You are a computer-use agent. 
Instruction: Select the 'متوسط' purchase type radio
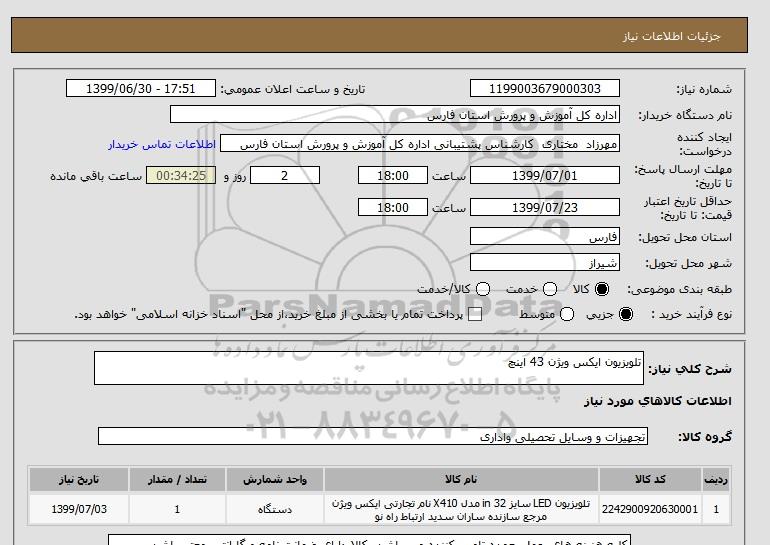tap(567, 314)
